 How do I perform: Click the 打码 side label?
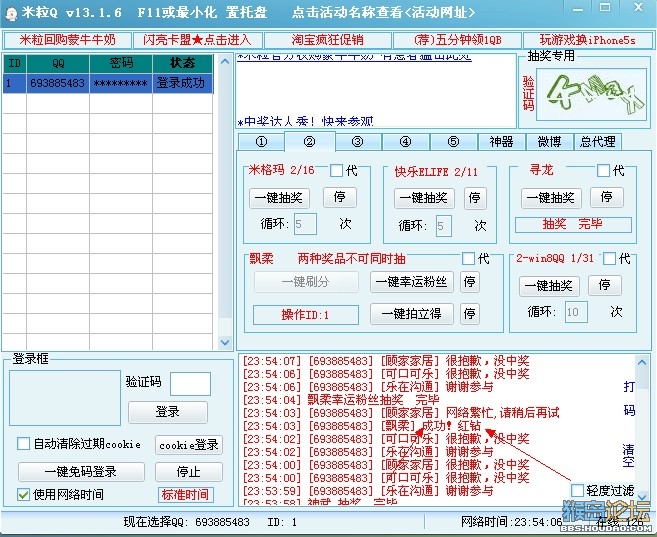(629, 398)
